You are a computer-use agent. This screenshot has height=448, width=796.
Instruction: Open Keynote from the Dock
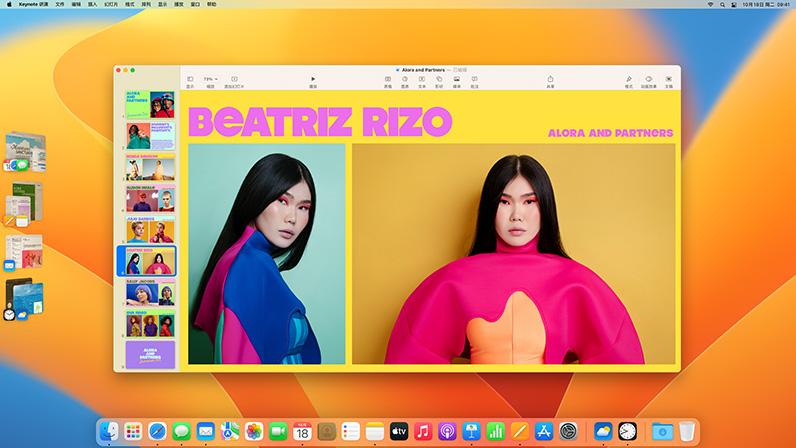471,432
